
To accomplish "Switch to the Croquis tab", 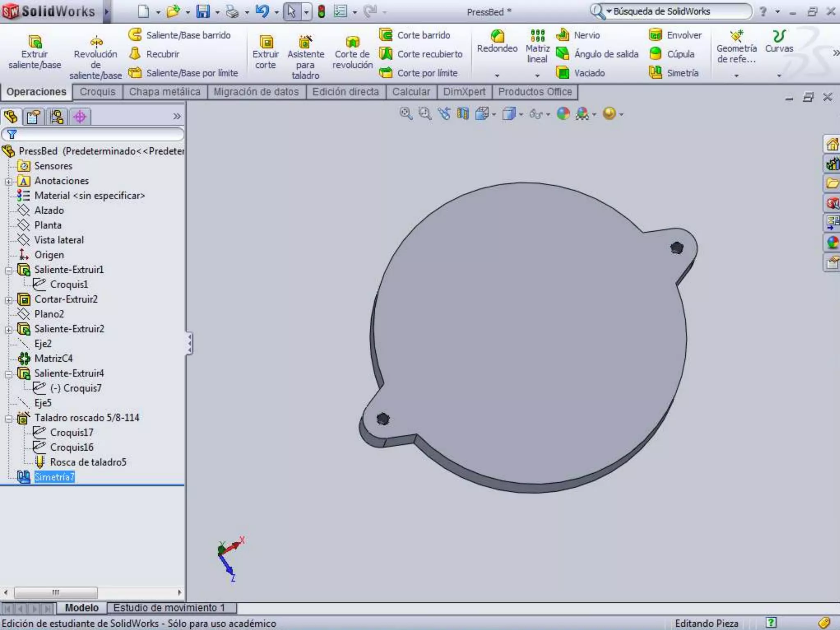I will click(98, 92).
